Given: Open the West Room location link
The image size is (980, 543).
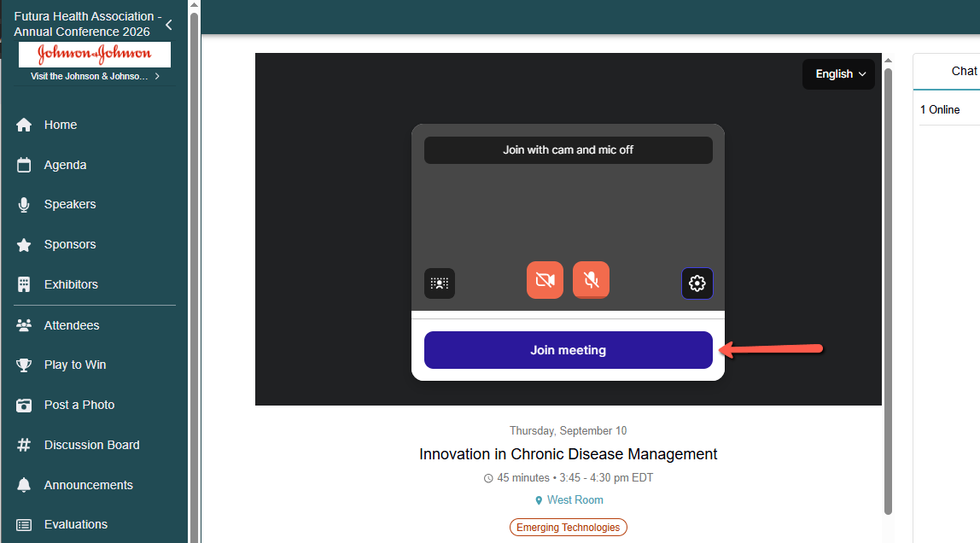Looking at the screenshot, I should click(x=575, y=499).
